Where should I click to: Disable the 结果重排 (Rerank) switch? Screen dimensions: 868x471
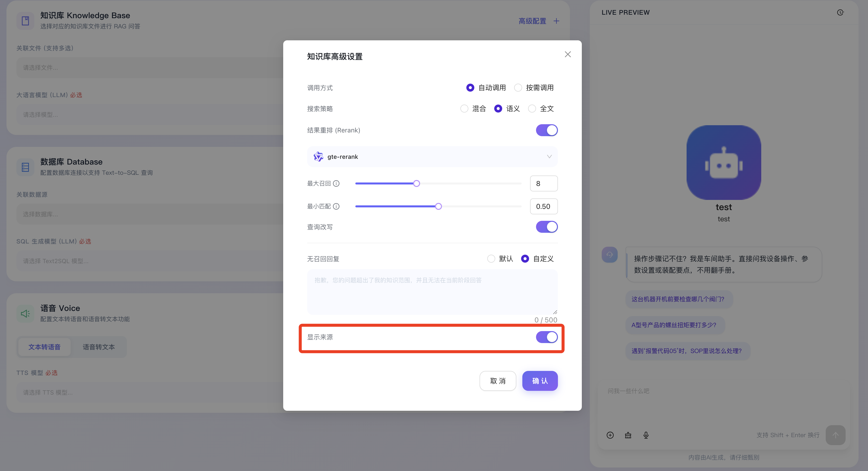pyautogui.click(x=546, y=130)
